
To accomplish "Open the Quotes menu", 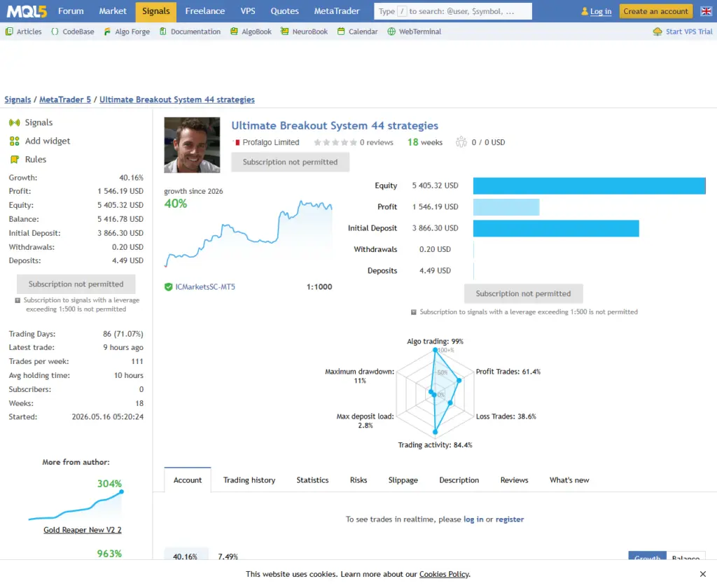I will point(284,11).
